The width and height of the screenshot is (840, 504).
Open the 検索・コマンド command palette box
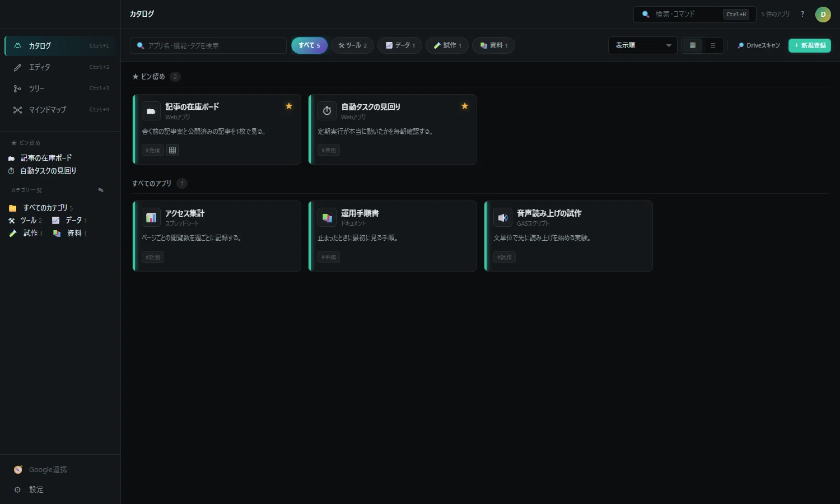point(694,14)
